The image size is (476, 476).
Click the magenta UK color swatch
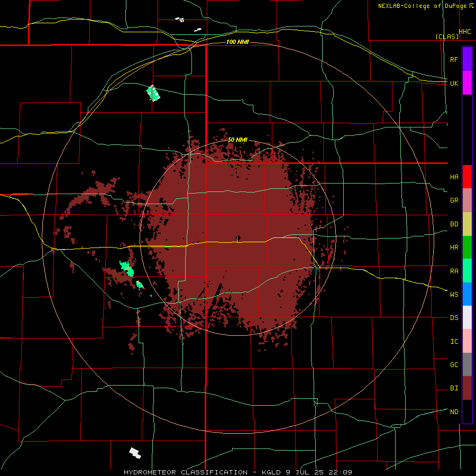(467, 83)
